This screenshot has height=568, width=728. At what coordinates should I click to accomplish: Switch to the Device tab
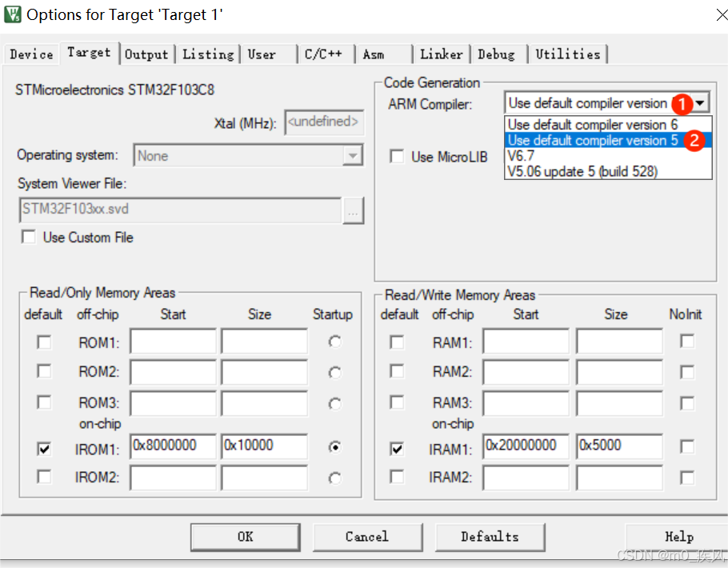[31, 54]
